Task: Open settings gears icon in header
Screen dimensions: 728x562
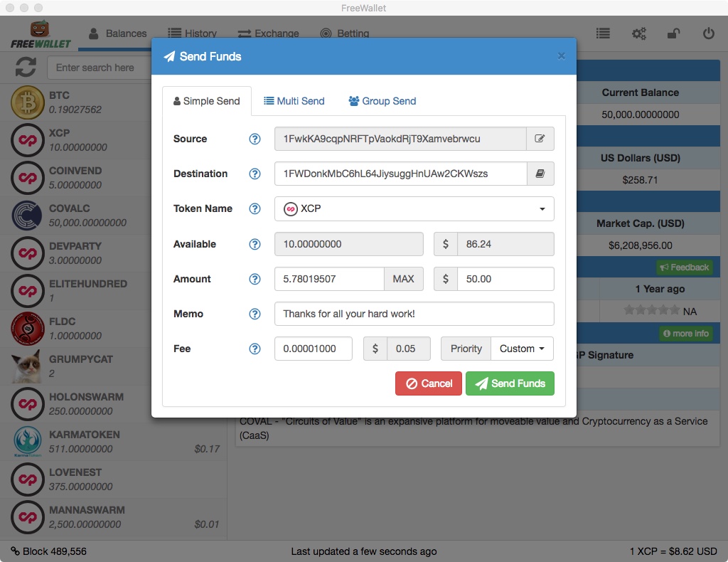Action: 639,33
